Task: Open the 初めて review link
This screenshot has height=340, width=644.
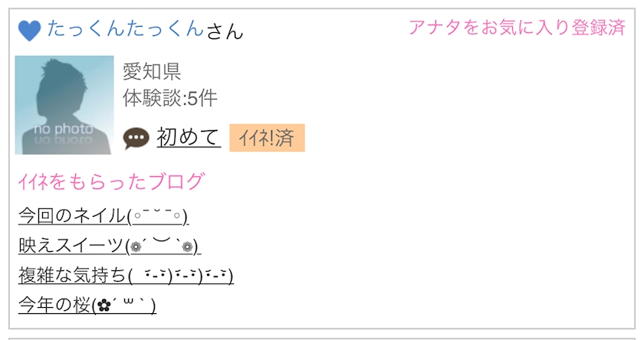Action: tap(189, 137)
